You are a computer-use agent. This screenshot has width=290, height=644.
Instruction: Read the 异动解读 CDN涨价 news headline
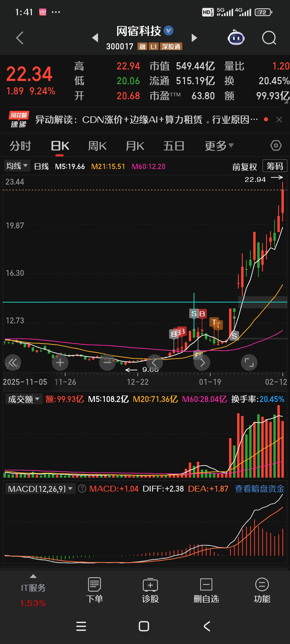[x=147, y=119]
